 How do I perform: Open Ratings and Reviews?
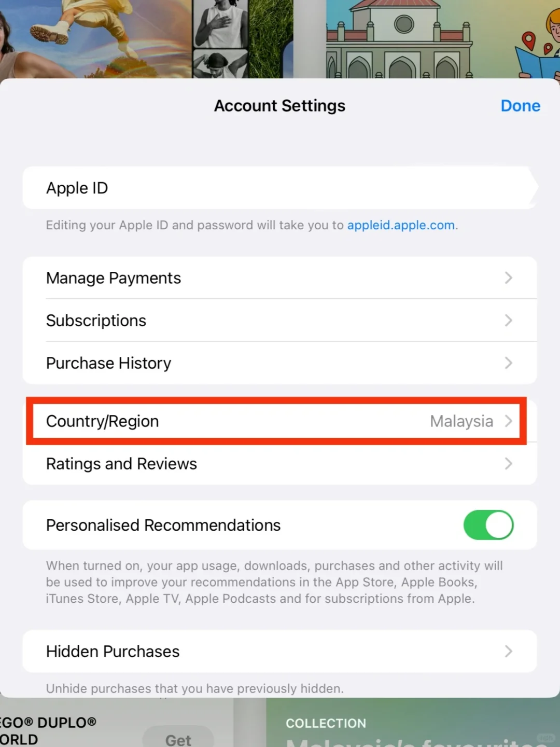pyautogui.click(x=280, y=464)
